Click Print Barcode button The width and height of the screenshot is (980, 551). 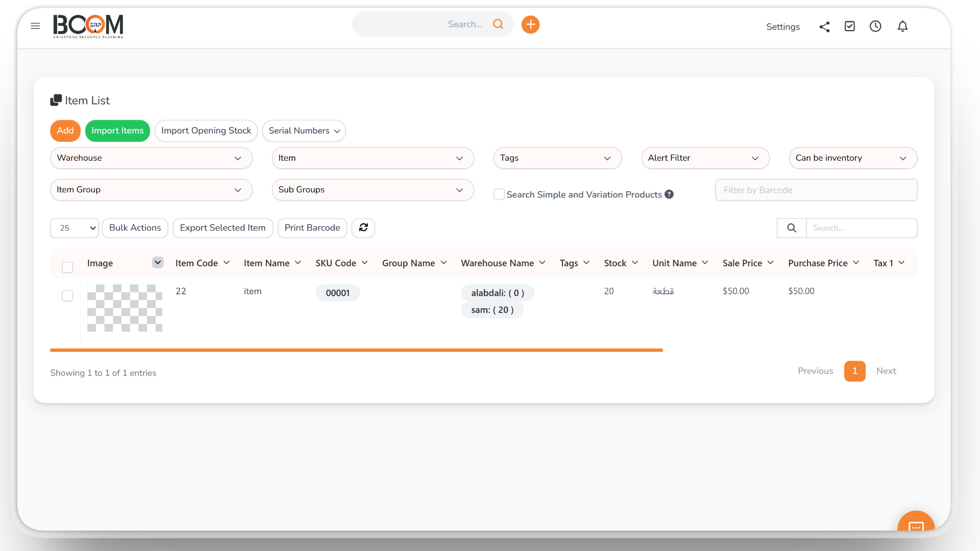(x=312, y=228)
